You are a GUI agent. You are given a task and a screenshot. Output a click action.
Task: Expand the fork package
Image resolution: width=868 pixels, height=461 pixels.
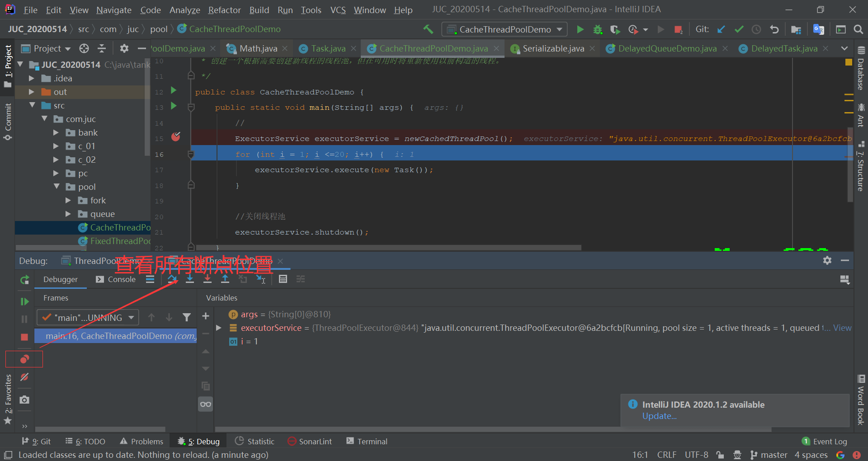(x=68, y=200)
